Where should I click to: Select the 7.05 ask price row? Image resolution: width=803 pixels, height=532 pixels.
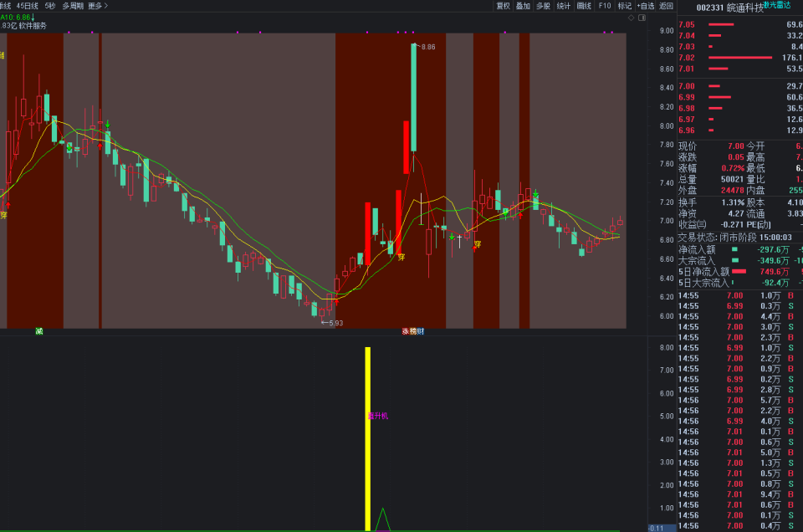(740, 24)
